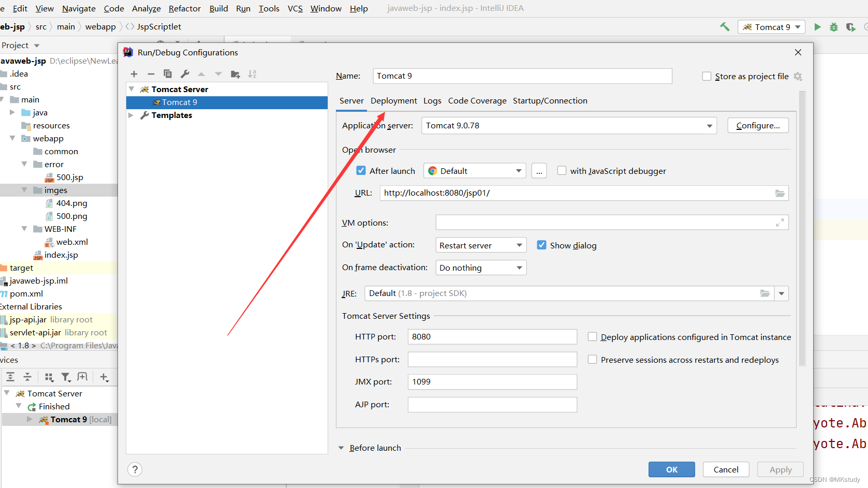Enable with JavaScript debugger checkbox

point(562,170)
